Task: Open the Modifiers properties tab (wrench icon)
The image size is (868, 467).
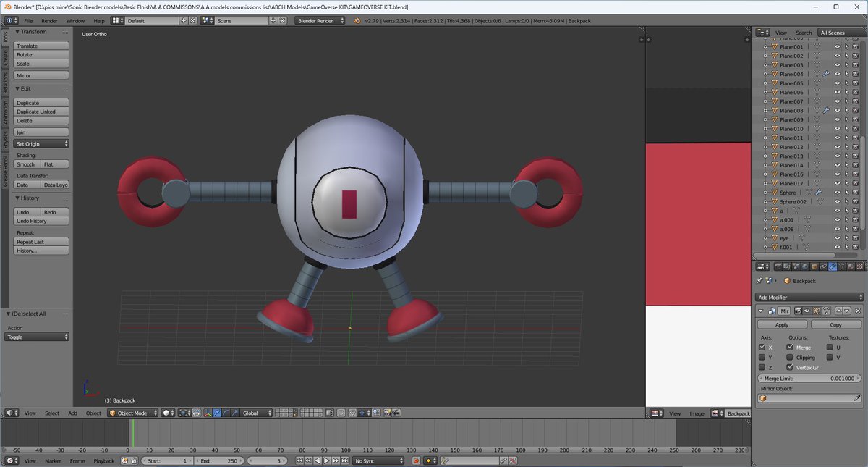Action: (x=833, y=266)
